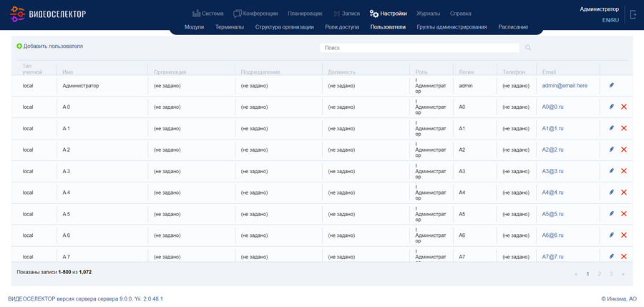The height and width of the screenshot is (307, 644).
Task: Open email link A4@4.ru
Action: (553, 193)
